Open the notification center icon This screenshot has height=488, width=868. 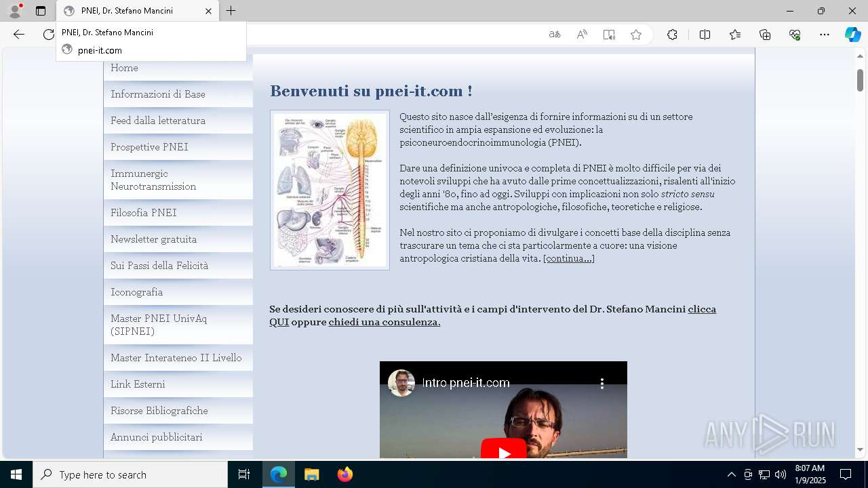point(846,474)
